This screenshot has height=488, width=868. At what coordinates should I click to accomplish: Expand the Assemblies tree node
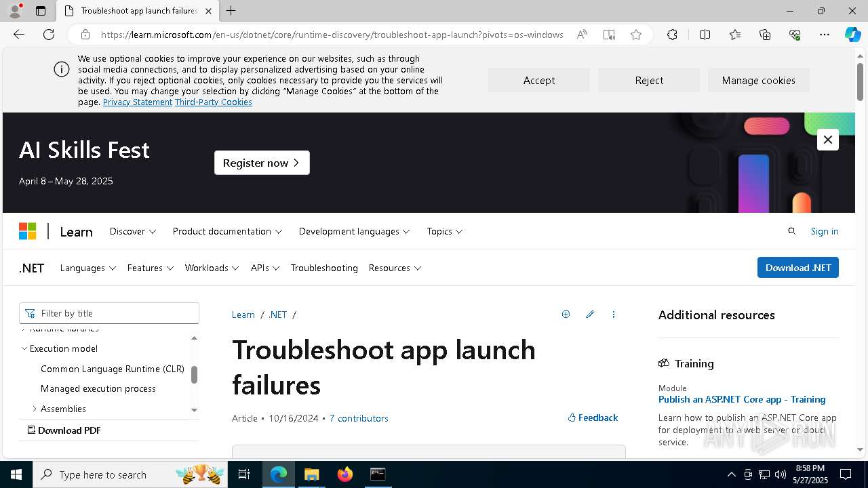click(x=35, y=409)
